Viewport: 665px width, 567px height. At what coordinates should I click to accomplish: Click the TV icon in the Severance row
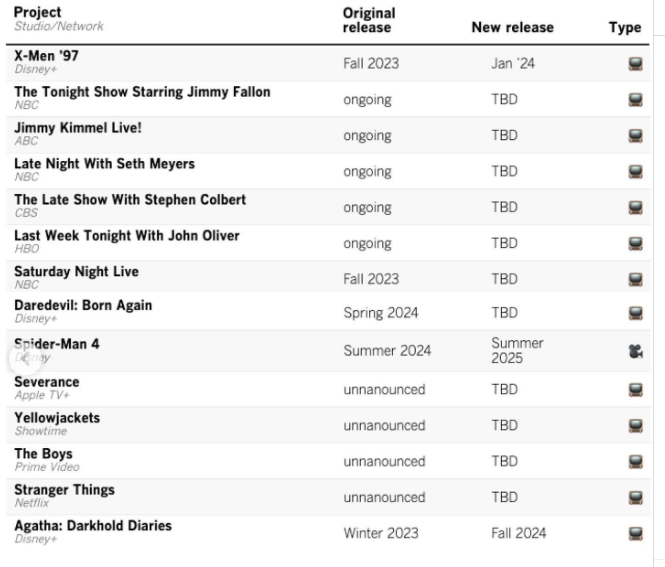pyautogui.click(x=634, y=390)
